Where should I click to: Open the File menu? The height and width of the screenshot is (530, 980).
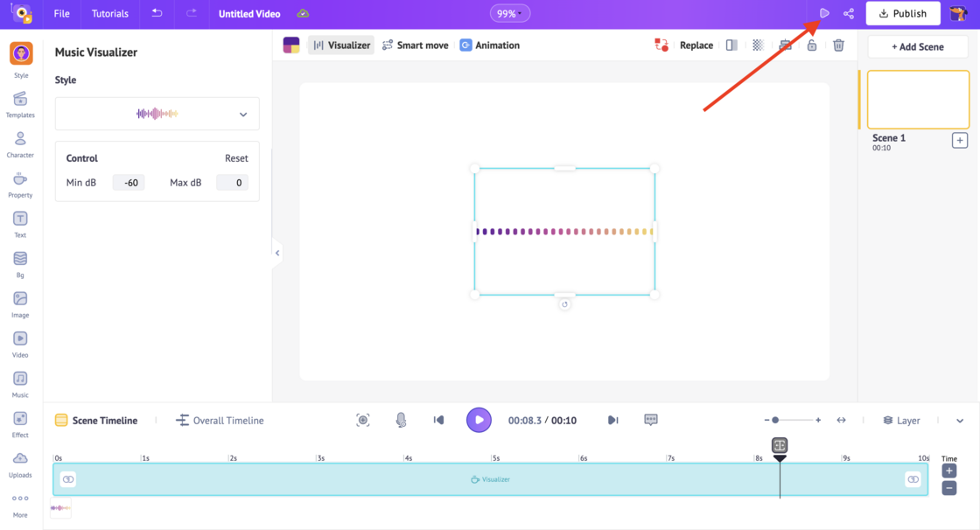click(61, 14)
